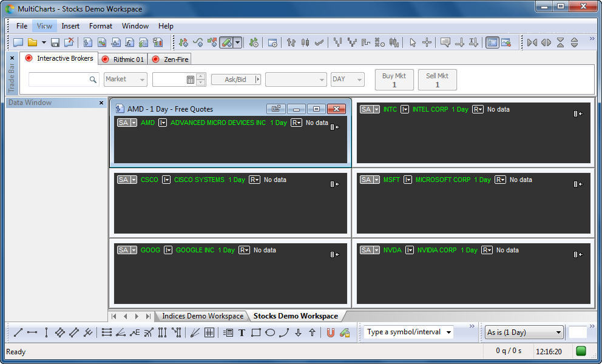Image resolution: width=602 pixels, height=364 pixels.
Task: Open the Type a symbol/interval dropdown arrow
Action: click(x=448, y=332)
